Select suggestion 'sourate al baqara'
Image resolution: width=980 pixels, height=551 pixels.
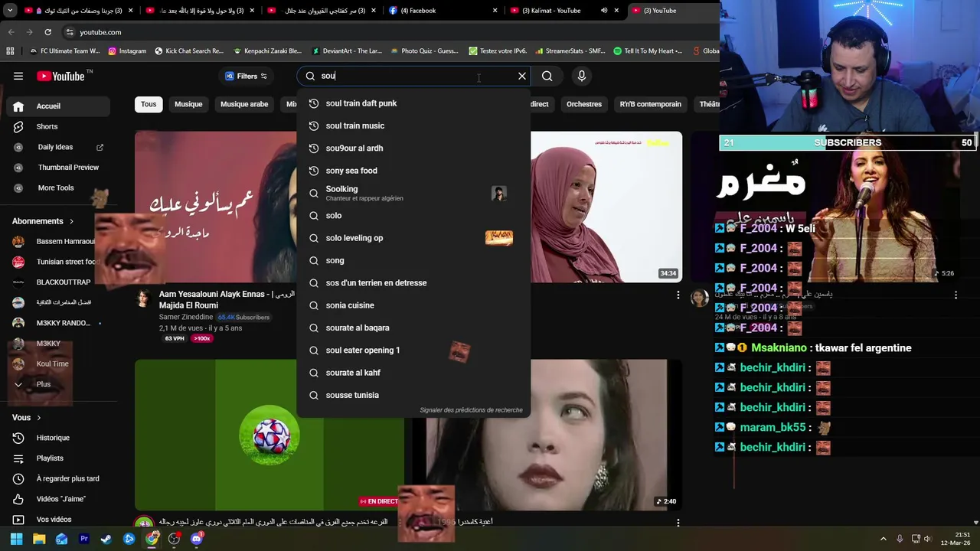tap(413, 328)
